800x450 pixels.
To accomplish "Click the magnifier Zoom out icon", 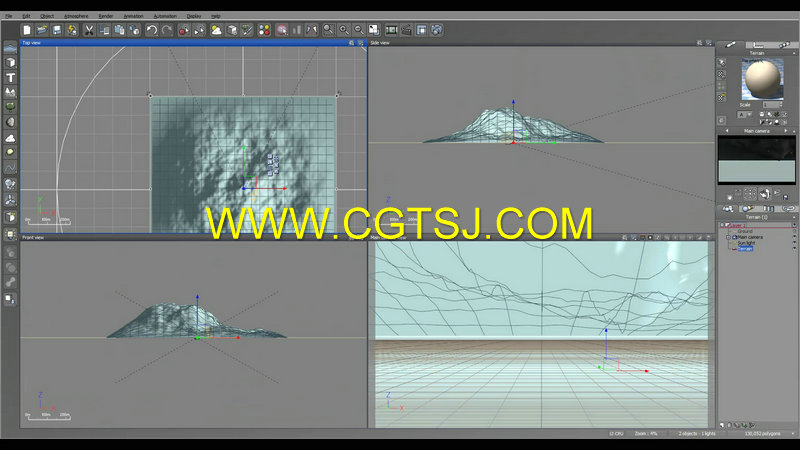I will (x=359, y=30).
